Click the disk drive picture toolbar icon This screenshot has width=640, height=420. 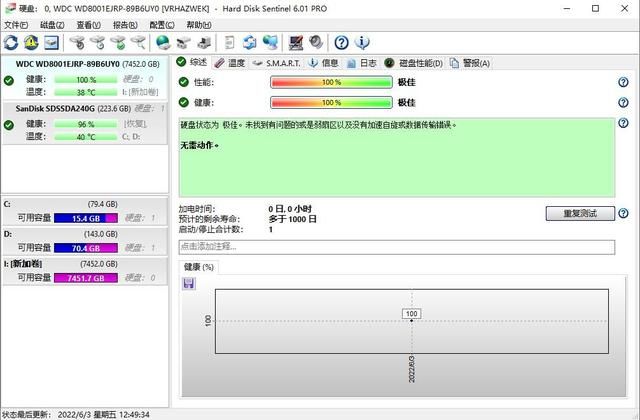click(x=51, y=42)
